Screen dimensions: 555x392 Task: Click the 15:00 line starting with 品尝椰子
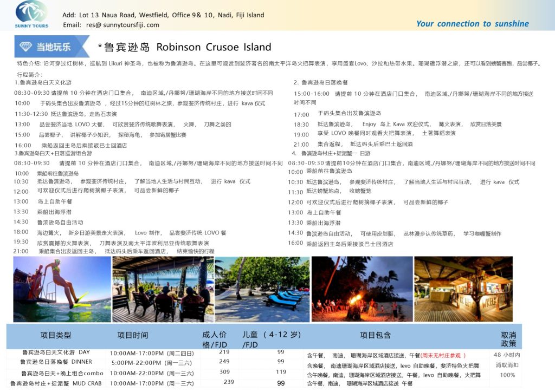tap(100, 135)
